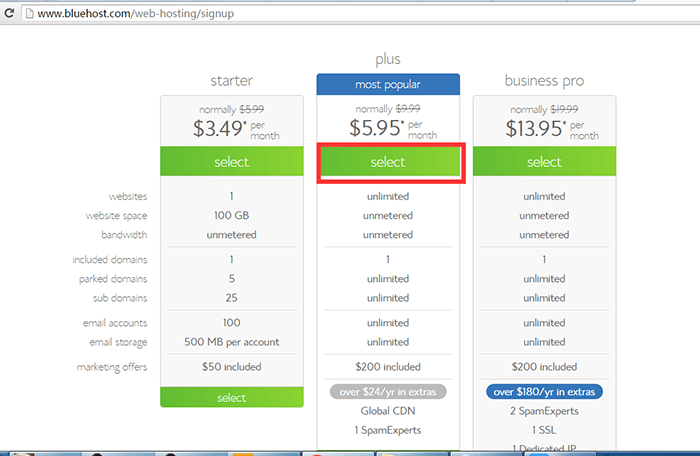Click '$50 included' in starter column
Viewport: 700px width, 456px height.
point(232,367)
